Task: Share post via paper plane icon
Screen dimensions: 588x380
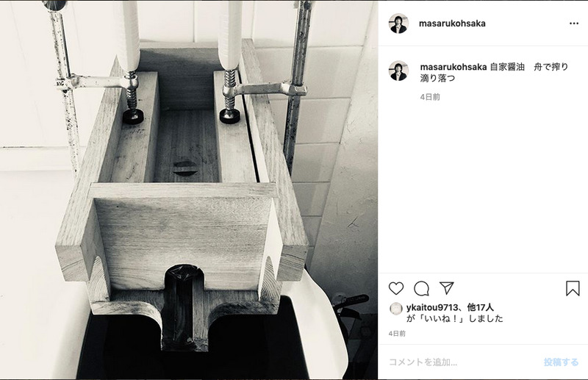Action: tap(447, 288)
